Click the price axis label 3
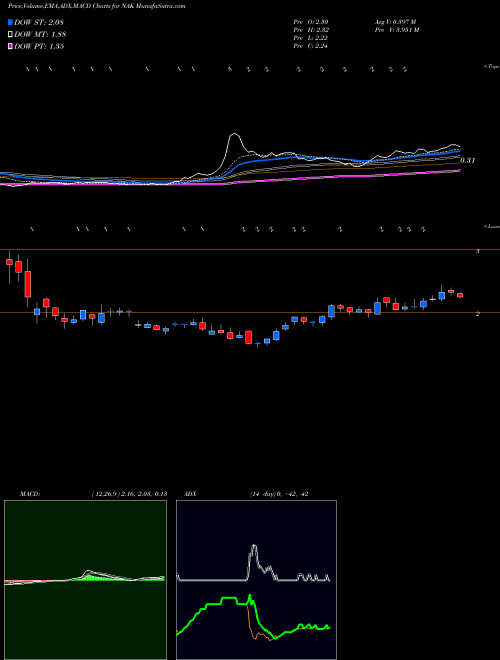The height and width of the screenshot is (660, 500). [477, 251]
